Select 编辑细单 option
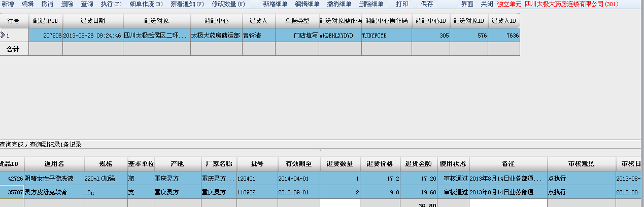This screenshot has width=644, height=207. [307, 4]
